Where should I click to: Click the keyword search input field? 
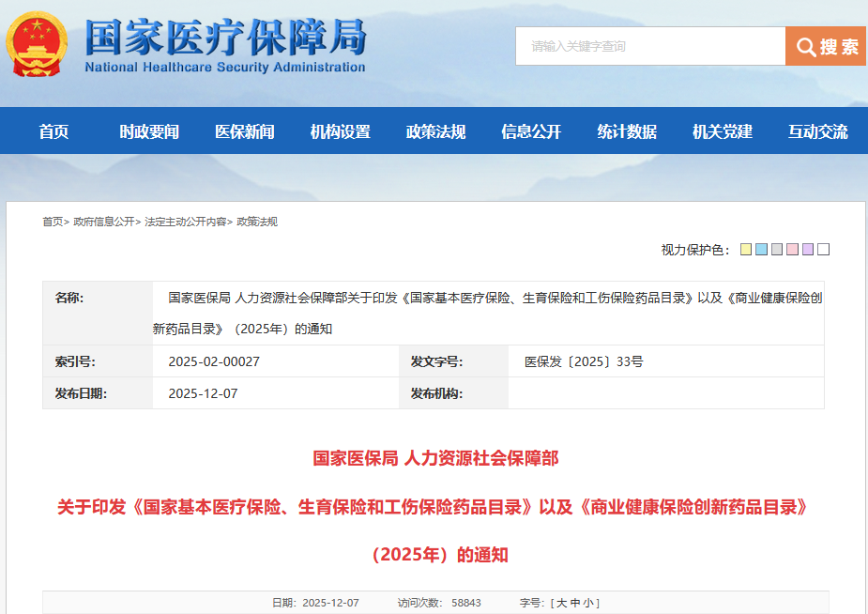(x=649, y=46)
